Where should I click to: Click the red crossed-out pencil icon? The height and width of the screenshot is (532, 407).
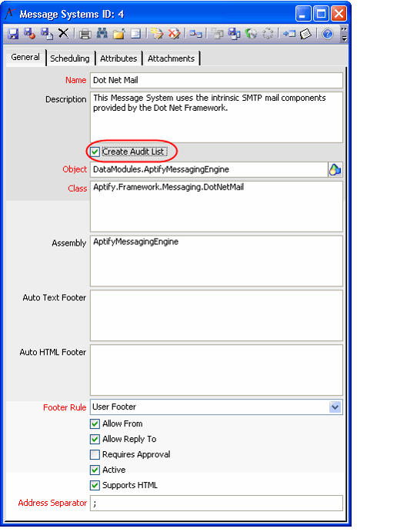tap(175, 34)
